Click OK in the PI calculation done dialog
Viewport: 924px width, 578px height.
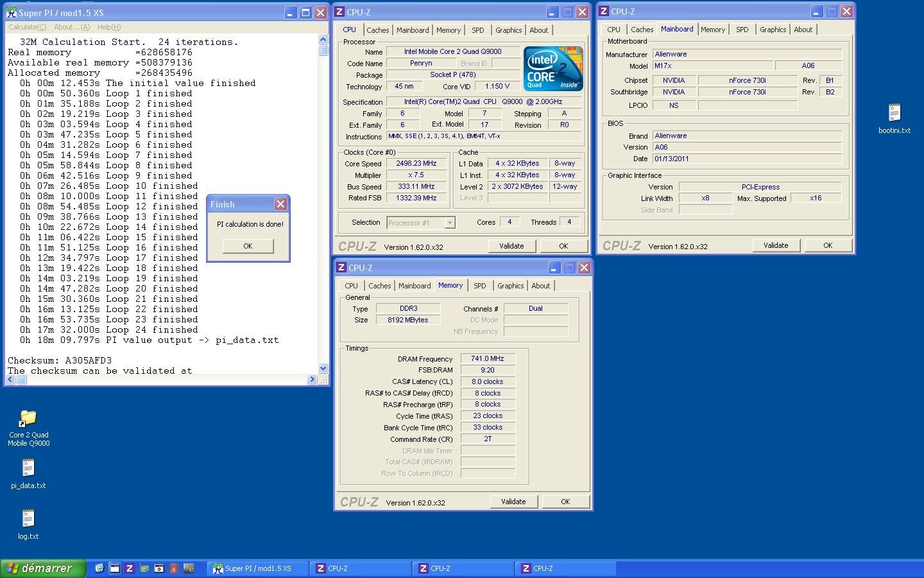(248, 246)
